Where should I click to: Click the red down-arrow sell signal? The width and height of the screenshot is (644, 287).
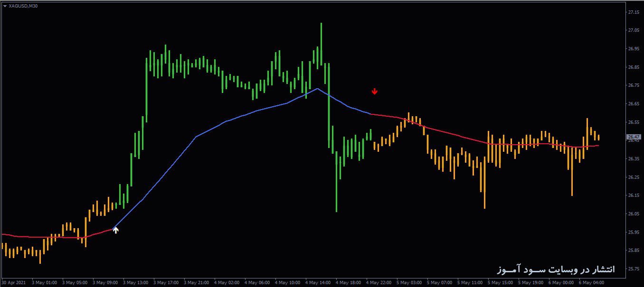pyautogui.click(x=375, y=92)
